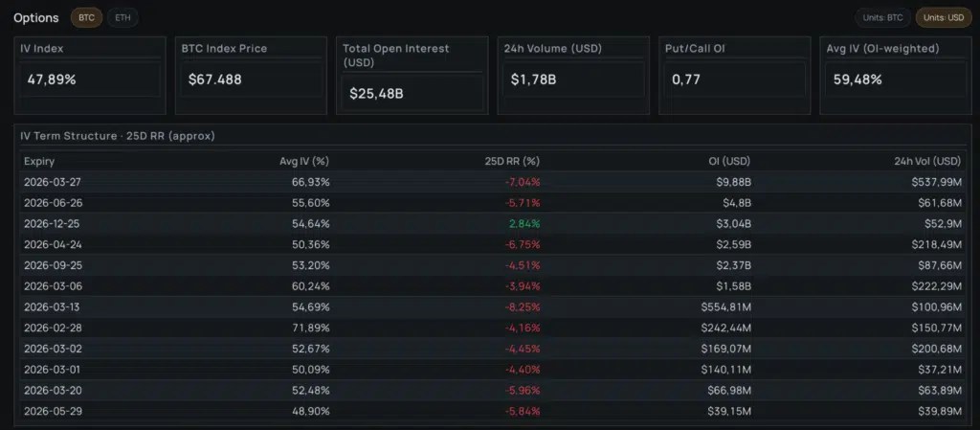Open the Avg IV (OI-weighted) card
Image resolution: width=980 pixels, height=430 pixels.
(x=896, y=76)
